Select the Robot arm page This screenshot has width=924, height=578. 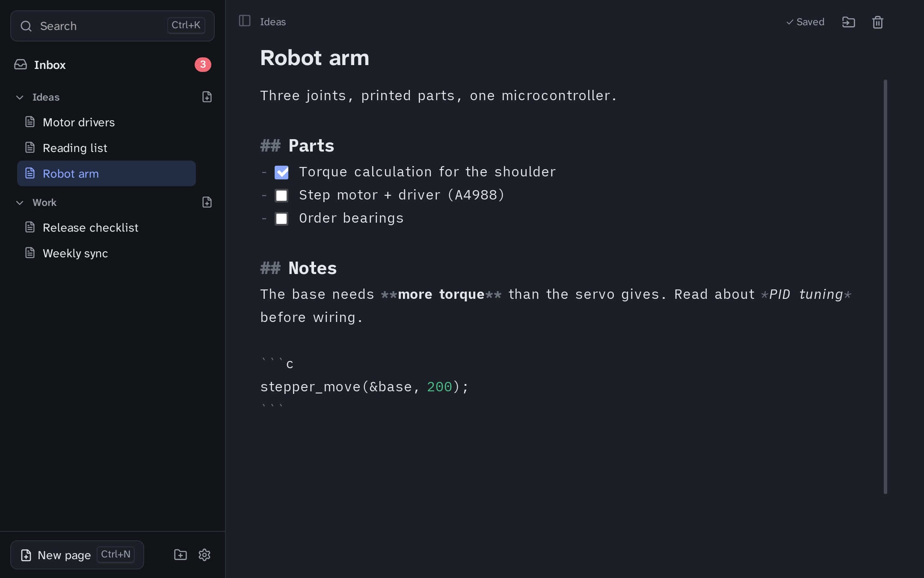click(x=107, y=173)
